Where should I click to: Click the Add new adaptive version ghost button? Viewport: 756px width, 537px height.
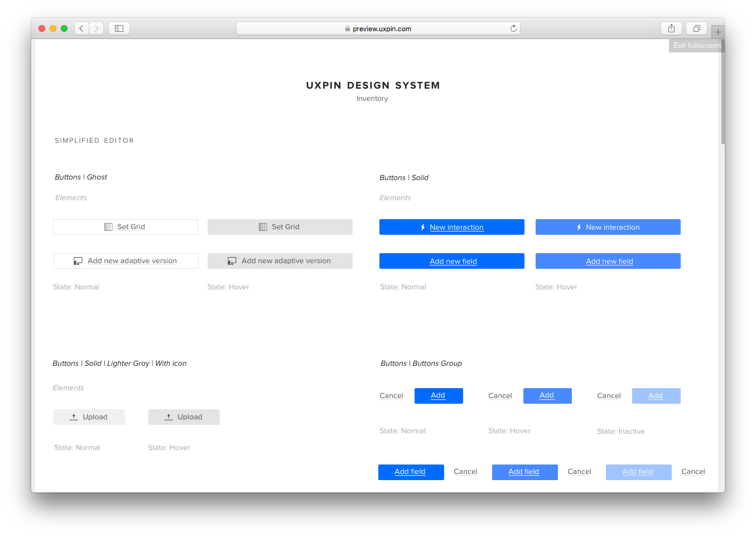click(126, 260)
